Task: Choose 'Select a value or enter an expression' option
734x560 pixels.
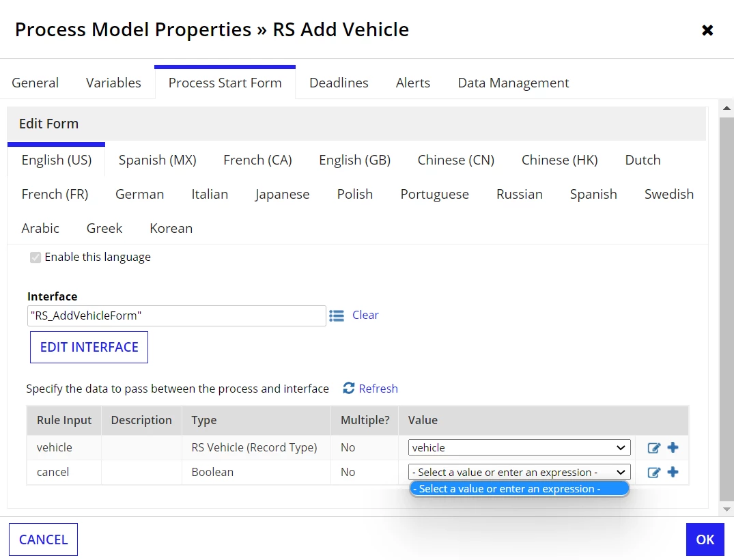Action: (x=519, y=489)
